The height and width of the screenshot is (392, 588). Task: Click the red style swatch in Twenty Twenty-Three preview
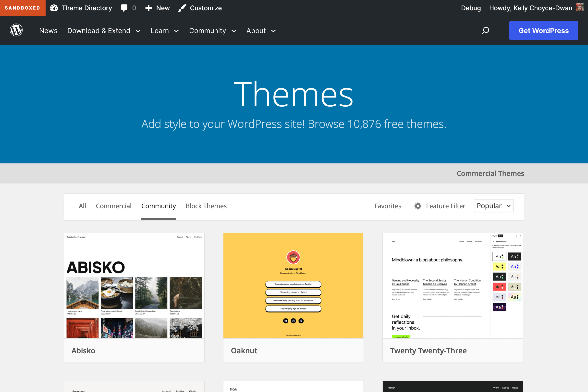pyautogui.click(x=499, y=287)
